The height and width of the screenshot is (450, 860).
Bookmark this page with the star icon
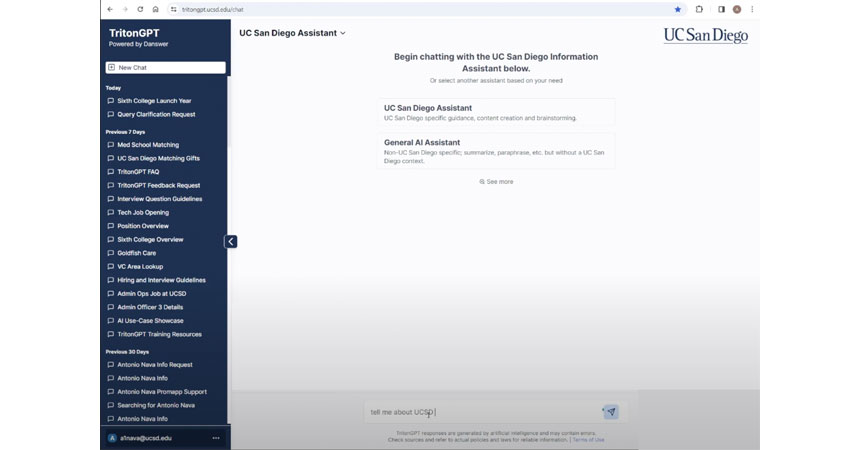[x=678, y=9]
